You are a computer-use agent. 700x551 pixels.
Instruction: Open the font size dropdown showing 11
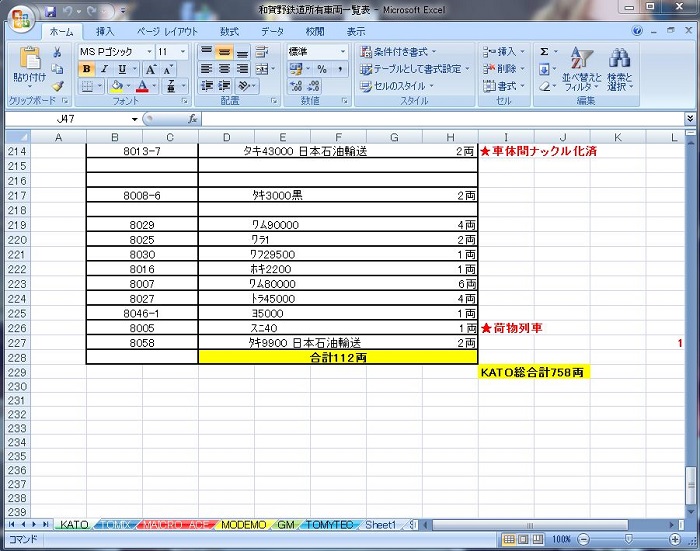pos(183,52)
